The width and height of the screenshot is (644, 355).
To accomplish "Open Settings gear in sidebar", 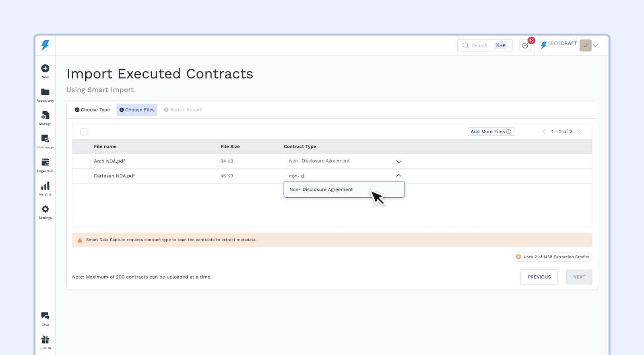I will (x=45, y=209).
